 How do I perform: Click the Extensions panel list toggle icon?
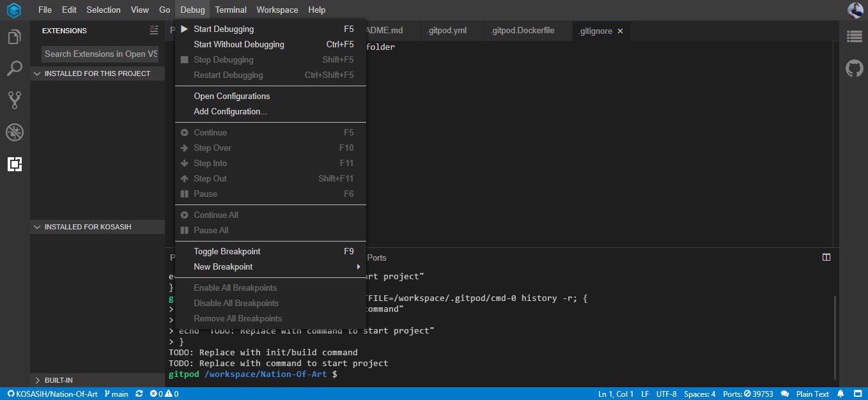pyautogui.click(x=153, y=30)
